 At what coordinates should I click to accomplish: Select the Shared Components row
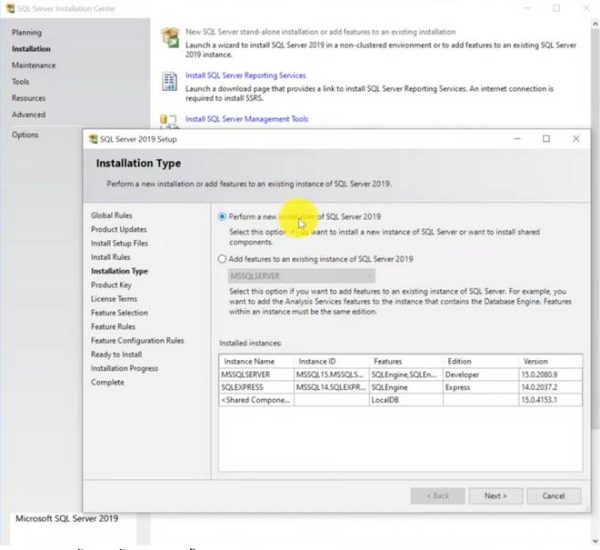pyautogui.click(x=401, y=400)
